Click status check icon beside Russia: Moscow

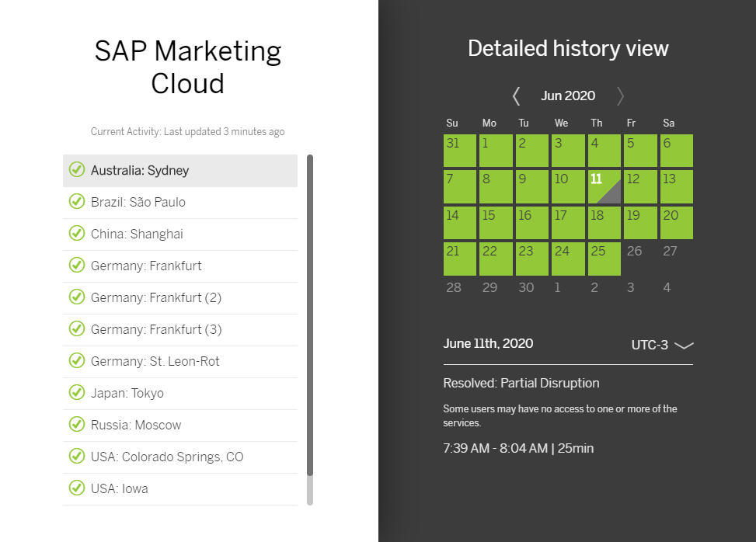coord(77,424)
